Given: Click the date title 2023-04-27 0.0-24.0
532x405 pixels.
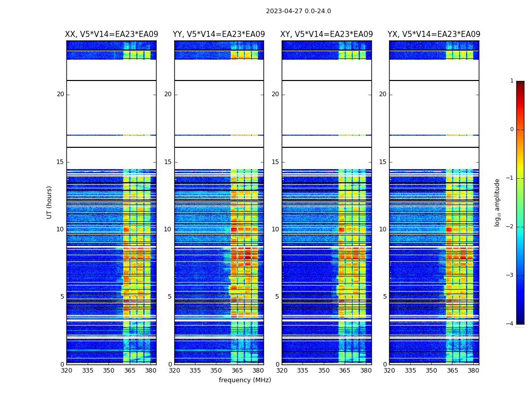Looking at the screenshot, I should (298, 11).
